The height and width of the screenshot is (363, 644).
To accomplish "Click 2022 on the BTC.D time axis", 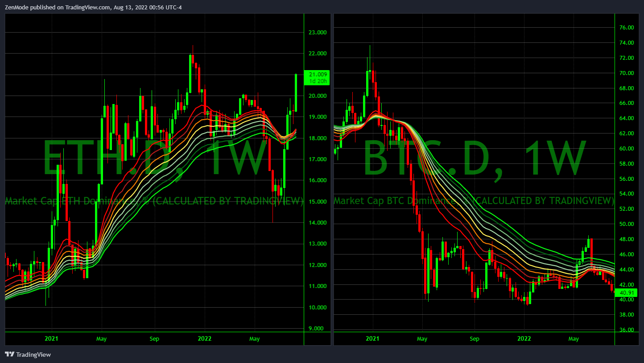I will point(524,338).
